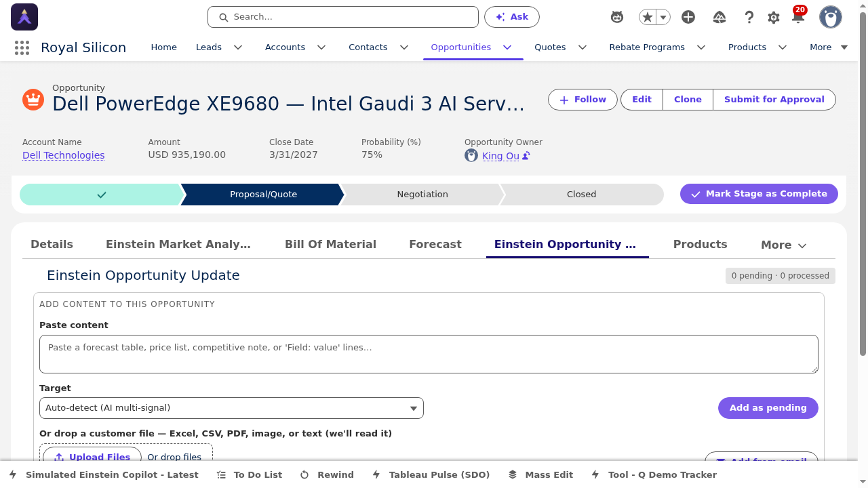Expand the Leads nav chevron
The image size is (868, 488).
pyautogui.click(x=238, y=47)
